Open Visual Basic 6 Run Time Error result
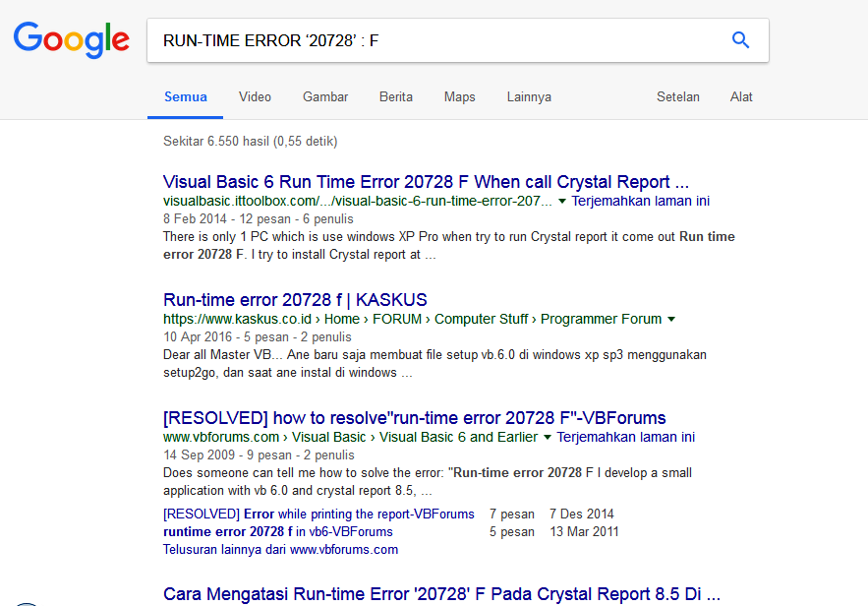The height and width of the screenshot is (606, 868). pyautogui.click(x=426, y=182)
